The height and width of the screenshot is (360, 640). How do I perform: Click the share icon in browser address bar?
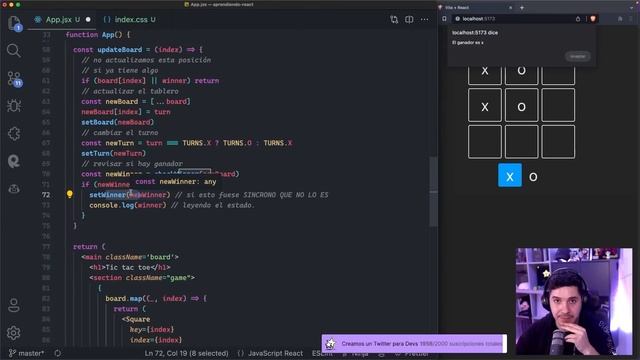(x=578, y=19)
